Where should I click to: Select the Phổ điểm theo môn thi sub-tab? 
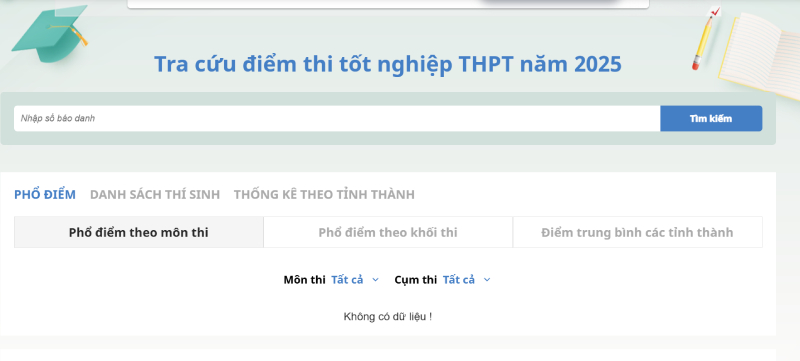[139, 233]
